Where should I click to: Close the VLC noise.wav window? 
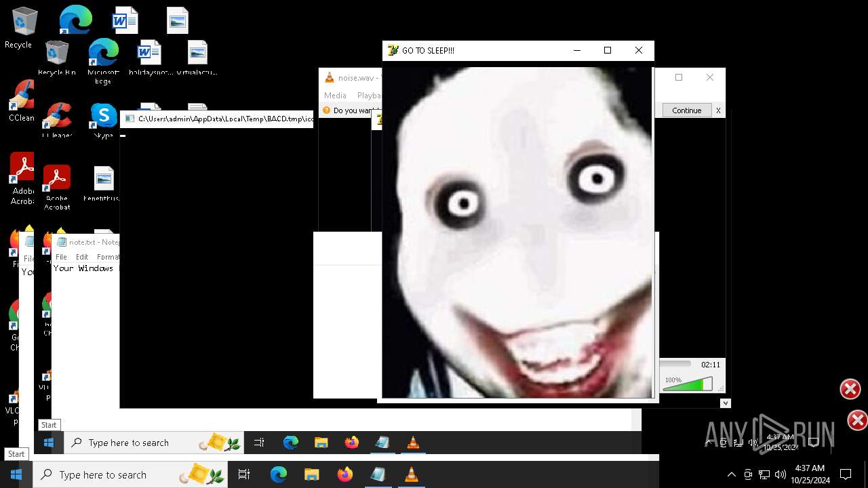tap(709, 77)
